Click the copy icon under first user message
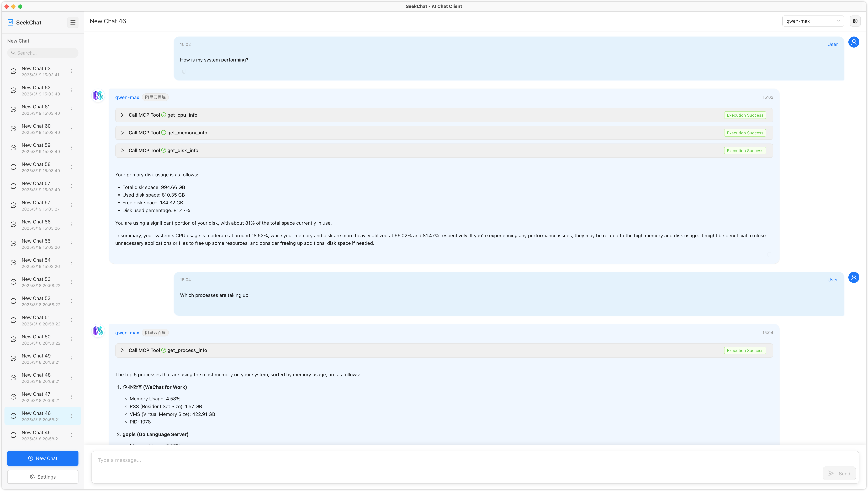This screenshot has height=491, width=868. pyautogui.click(x=184, y=71)
